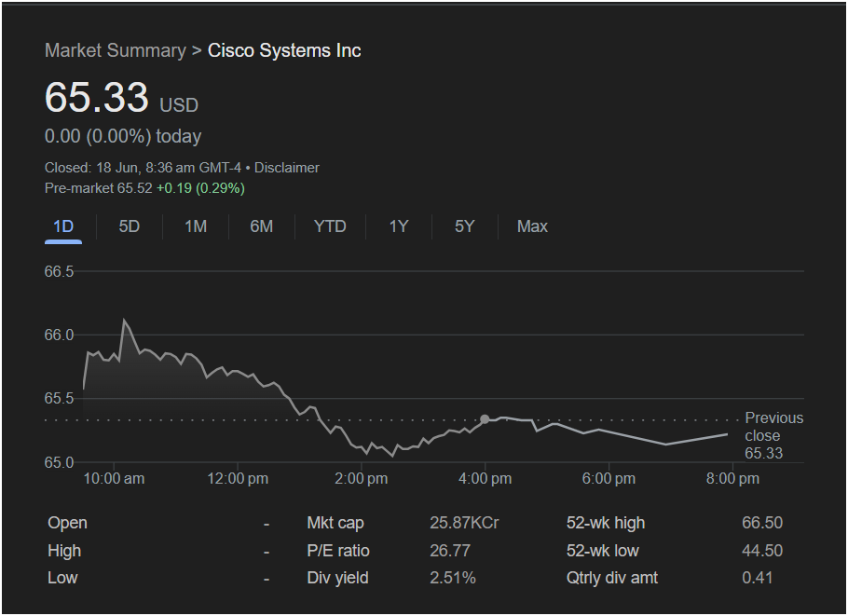Image resolution: width=848 pixels, height=616 pixels.
Task: Click the P/E ratio label
Action: [x=338, y=551]
